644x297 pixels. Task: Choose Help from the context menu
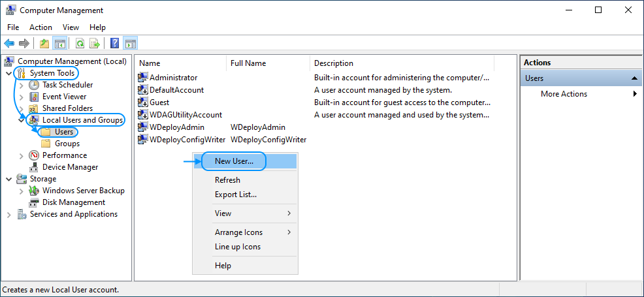[245, 266]
